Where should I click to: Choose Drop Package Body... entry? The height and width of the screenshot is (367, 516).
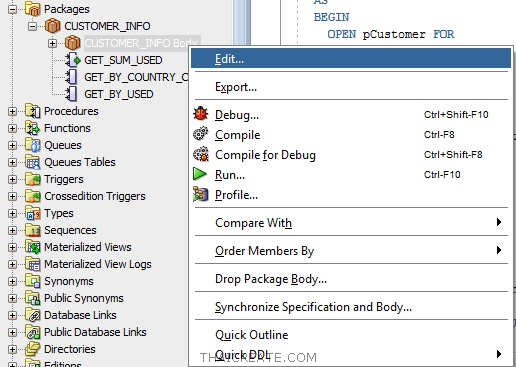(351, 279)
